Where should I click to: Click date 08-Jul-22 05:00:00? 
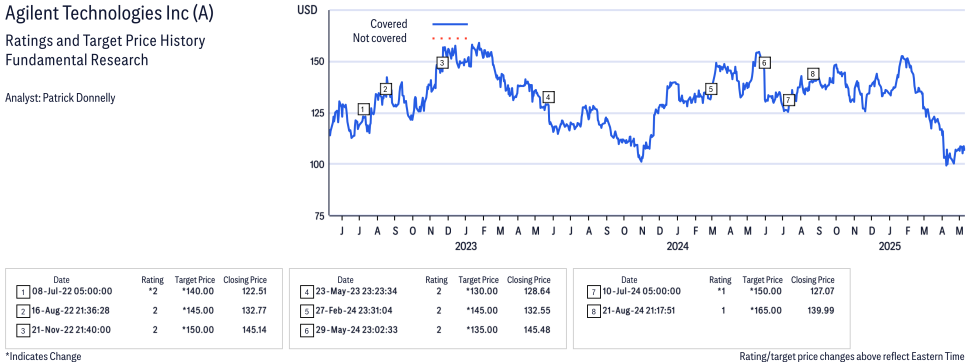coord(71,291)
